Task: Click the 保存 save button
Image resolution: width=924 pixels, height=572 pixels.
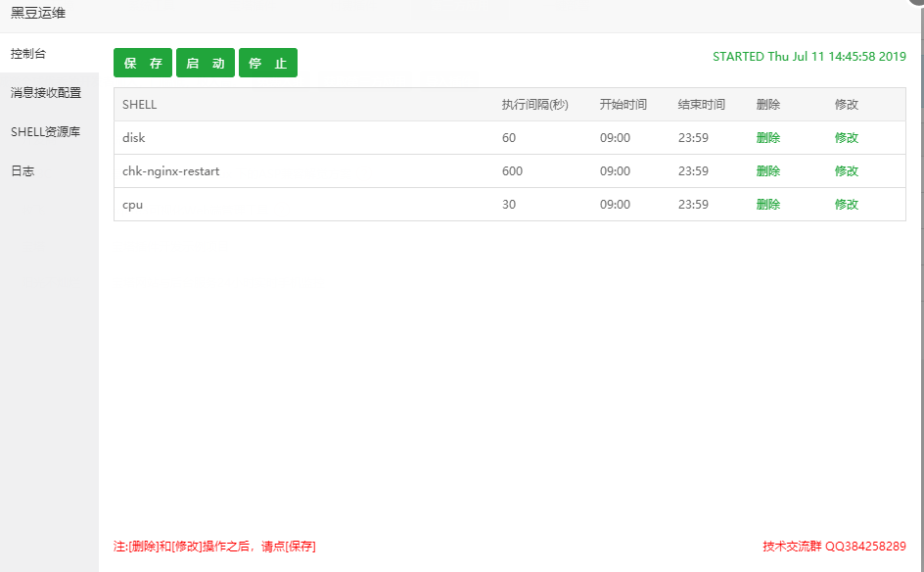Action: click(x=143, y=63)
